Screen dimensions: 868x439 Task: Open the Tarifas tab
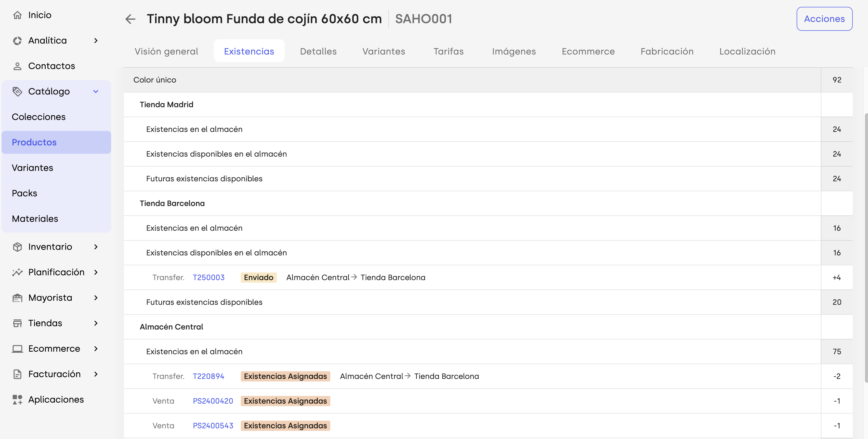(449, 51)
